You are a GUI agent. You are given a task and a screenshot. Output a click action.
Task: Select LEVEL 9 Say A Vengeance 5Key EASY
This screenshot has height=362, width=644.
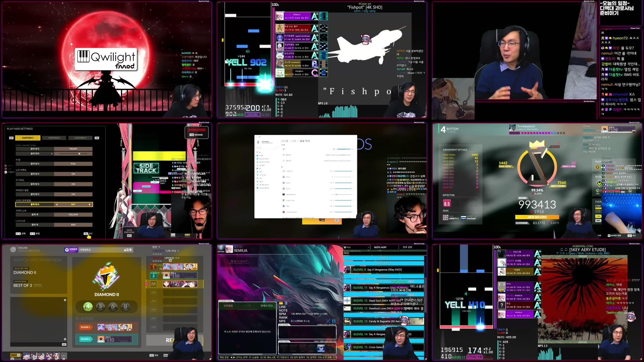point(384,269)
